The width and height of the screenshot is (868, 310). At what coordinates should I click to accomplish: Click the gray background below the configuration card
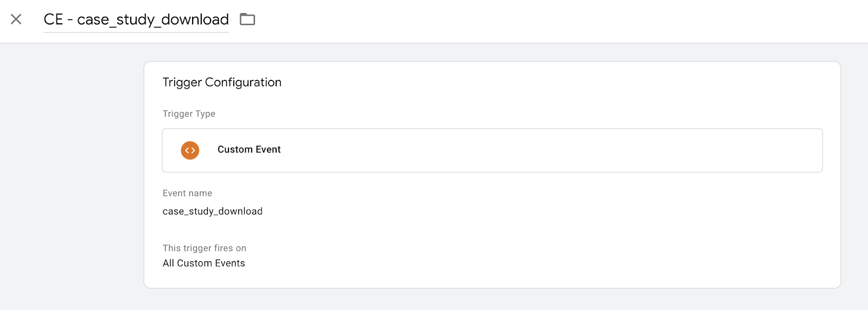pos(488,300)
